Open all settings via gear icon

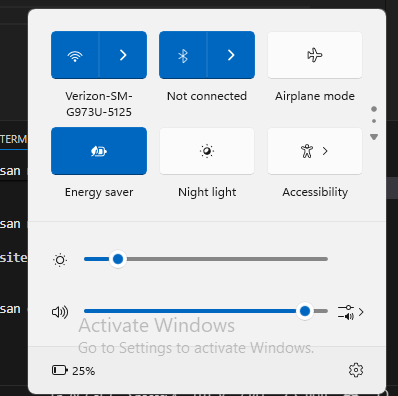click(x=356, y=370)
